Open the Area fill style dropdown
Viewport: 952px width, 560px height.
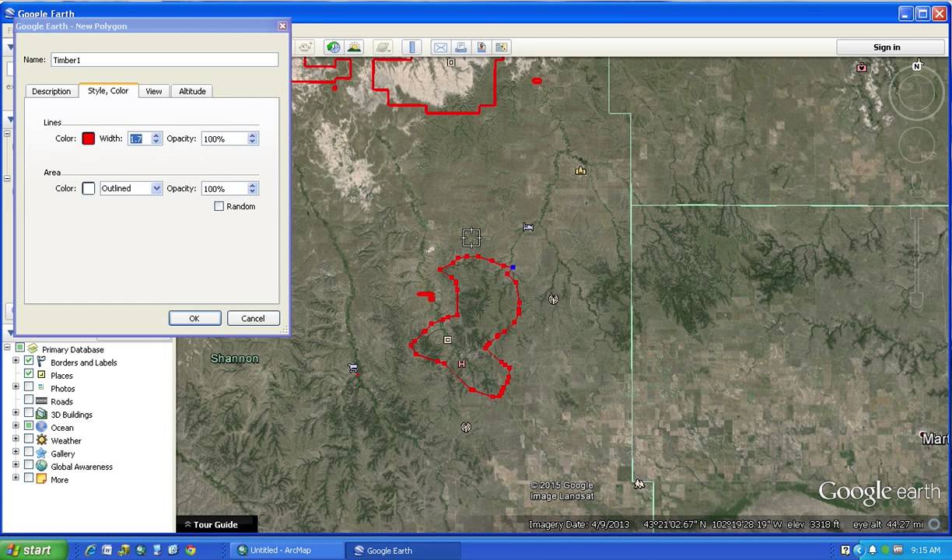(131, 188)
